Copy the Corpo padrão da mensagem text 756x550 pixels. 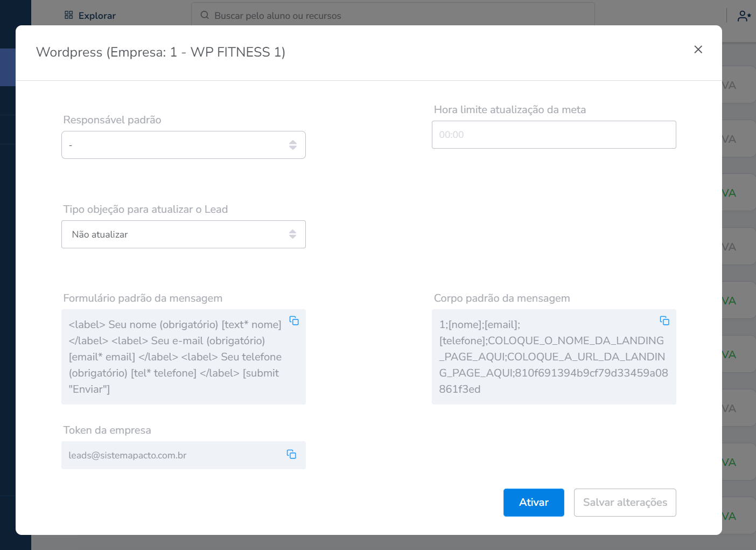click(x=664, y=321)
